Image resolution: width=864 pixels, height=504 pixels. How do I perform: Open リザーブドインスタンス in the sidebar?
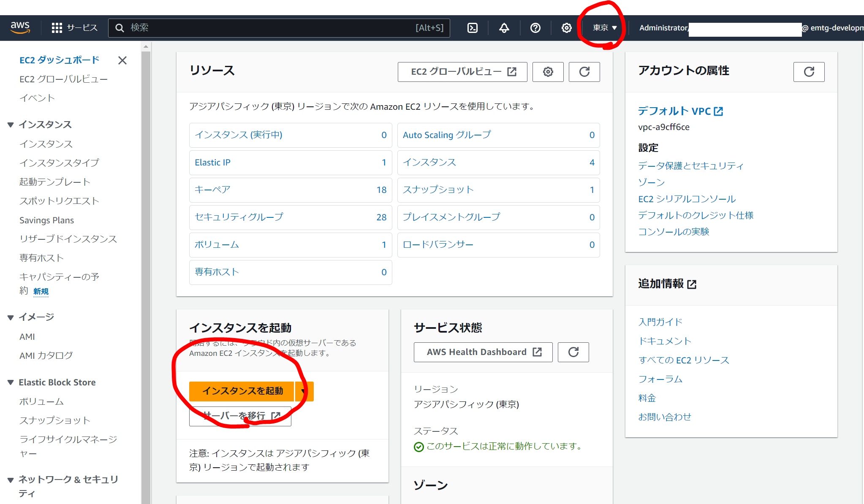(x=68, y=239)
